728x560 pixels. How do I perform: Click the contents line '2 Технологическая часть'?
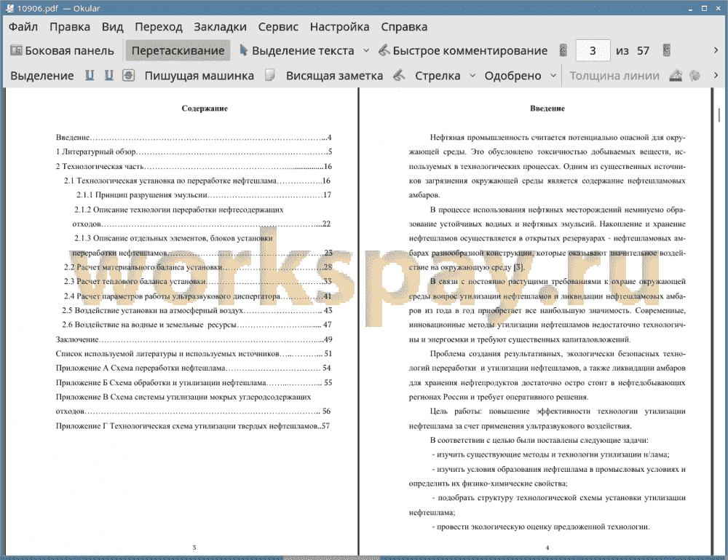194,166
